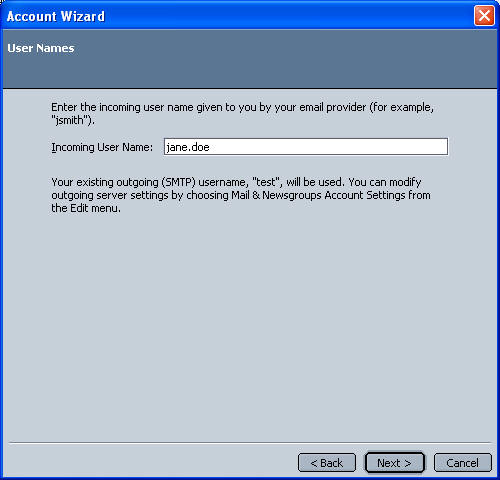Click the "User Names" page heading
This screenshot has width=500, height=480.
[x=41, y=48]
